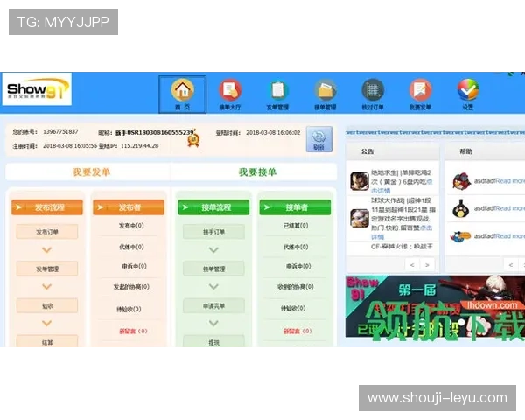Click the account number 13967751837
This screenshot has height=420, width=525.
(x=60, y=131)
